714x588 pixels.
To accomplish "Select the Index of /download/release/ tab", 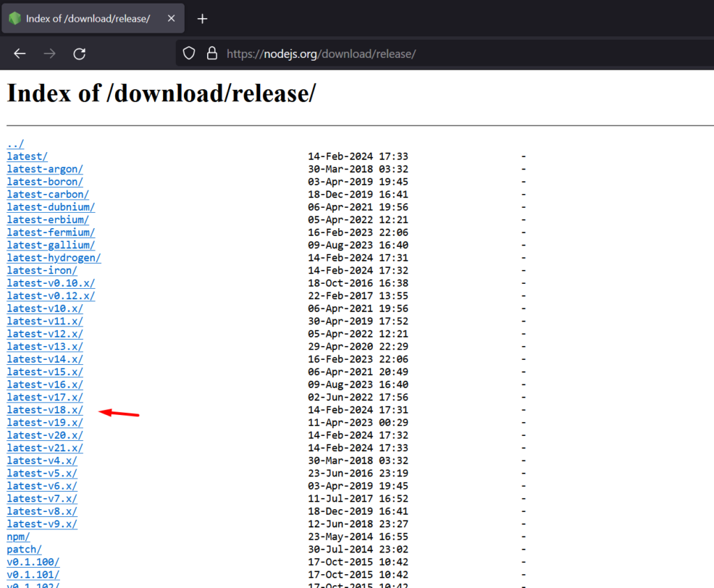I will [x=93, y=18].
